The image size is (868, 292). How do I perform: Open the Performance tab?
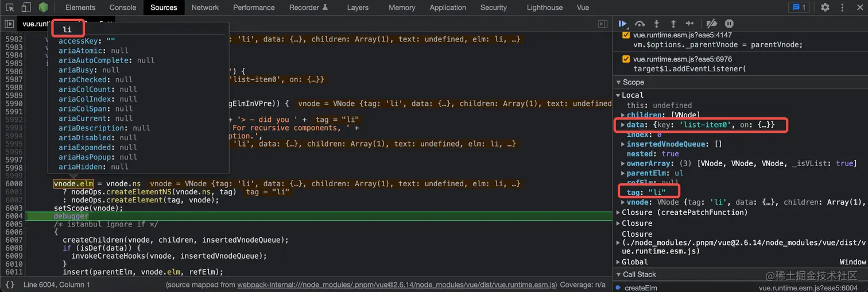pos(254,7)
